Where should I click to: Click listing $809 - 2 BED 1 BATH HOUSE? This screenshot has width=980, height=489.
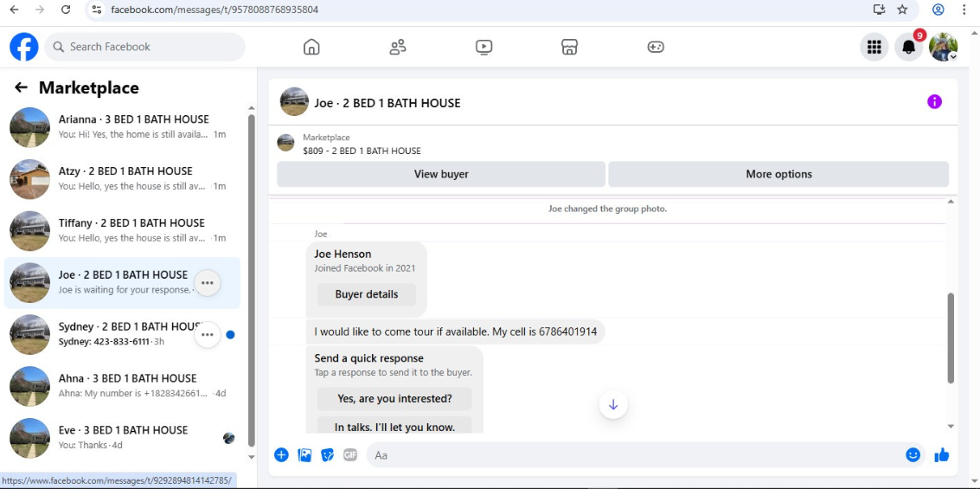[x=362, y=151]
